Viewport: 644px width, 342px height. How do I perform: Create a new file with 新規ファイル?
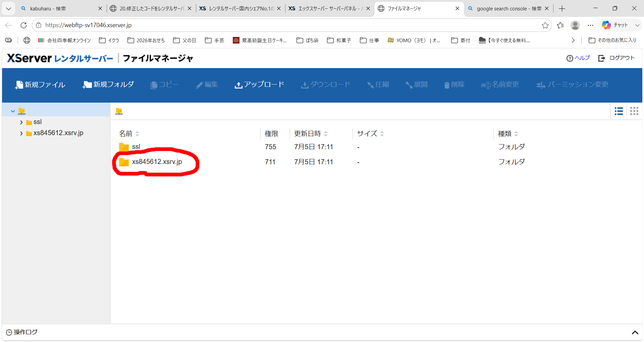pyautogui.click(x=40, y=84)
